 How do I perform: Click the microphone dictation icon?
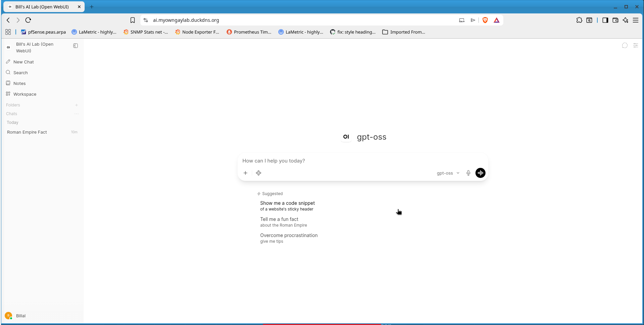(468, 173)
